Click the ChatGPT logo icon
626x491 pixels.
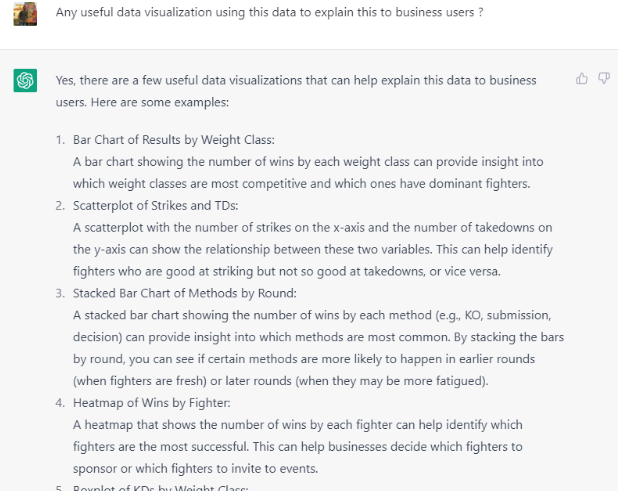tap(26, 80)
